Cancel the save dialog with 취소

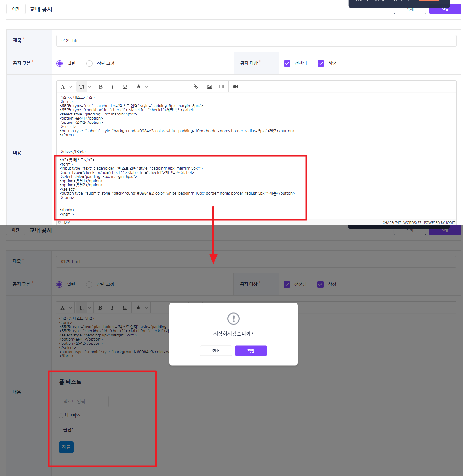pyautogui.click(x=216, y=351)
